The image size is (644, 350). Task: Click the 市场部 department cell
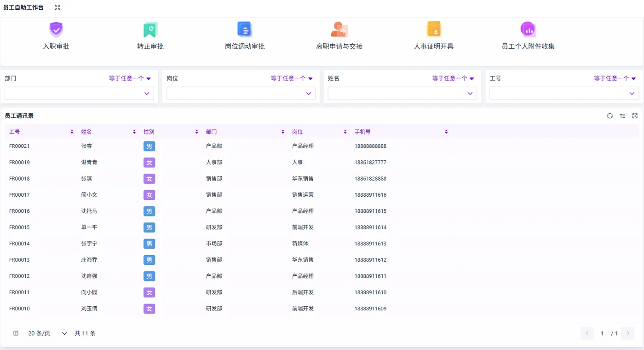tap(214, 244)
